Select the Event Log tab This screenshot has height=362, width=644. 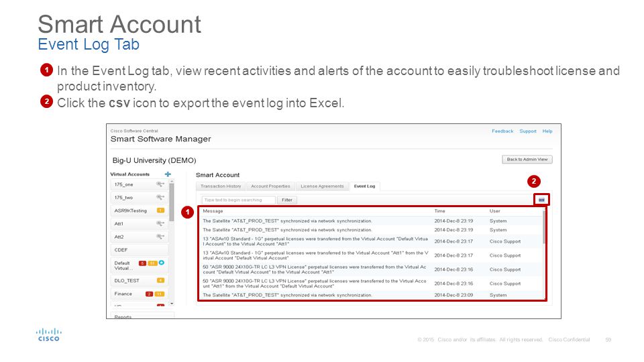pyautogui.click(x=365, y=186)
